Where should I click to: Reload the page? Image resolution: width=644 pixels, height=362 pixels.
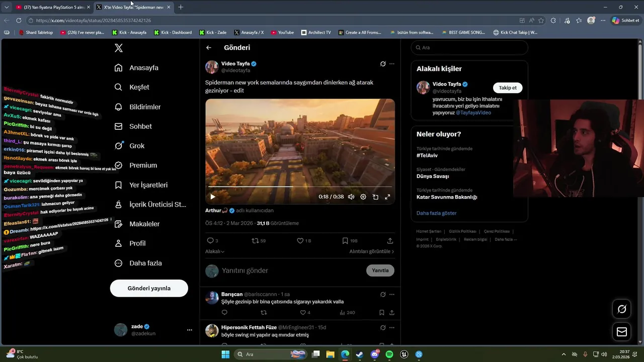coord(19,21)
